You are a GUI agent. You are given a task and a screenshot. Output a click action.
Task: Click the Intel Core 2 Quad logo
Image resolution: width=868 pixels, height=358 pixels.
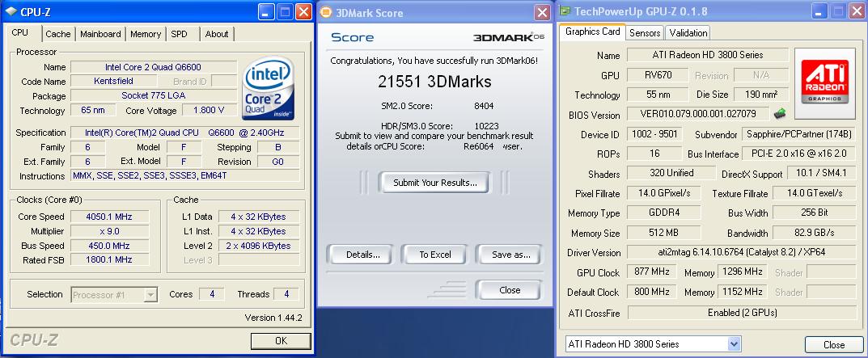pos(269,89)
